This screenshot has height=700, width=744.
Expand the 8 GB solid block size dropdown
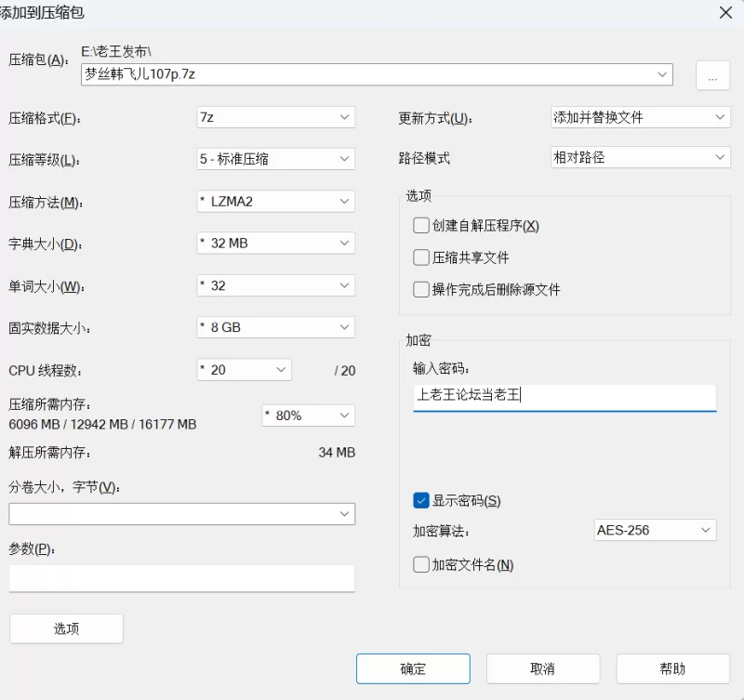(x=275, y=327)
